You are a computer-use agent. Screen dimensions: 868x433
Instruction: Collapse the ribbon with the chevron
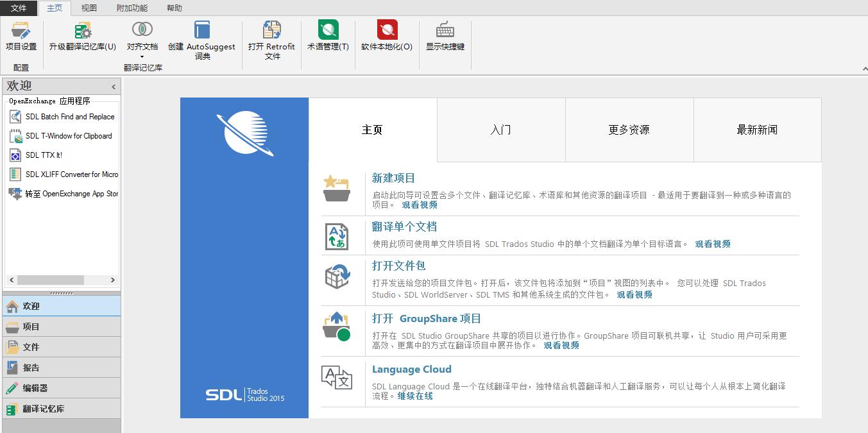[x=863, y=68]
